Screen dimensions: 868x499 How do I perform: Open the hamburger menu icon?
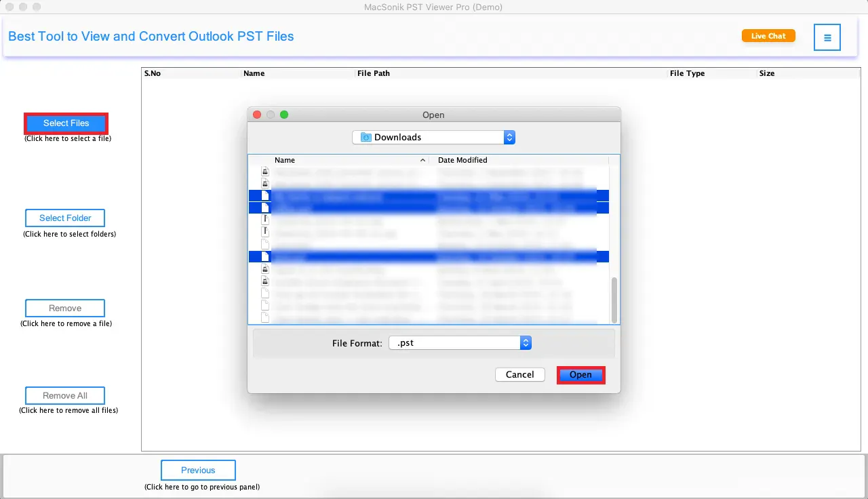[827, 37]
